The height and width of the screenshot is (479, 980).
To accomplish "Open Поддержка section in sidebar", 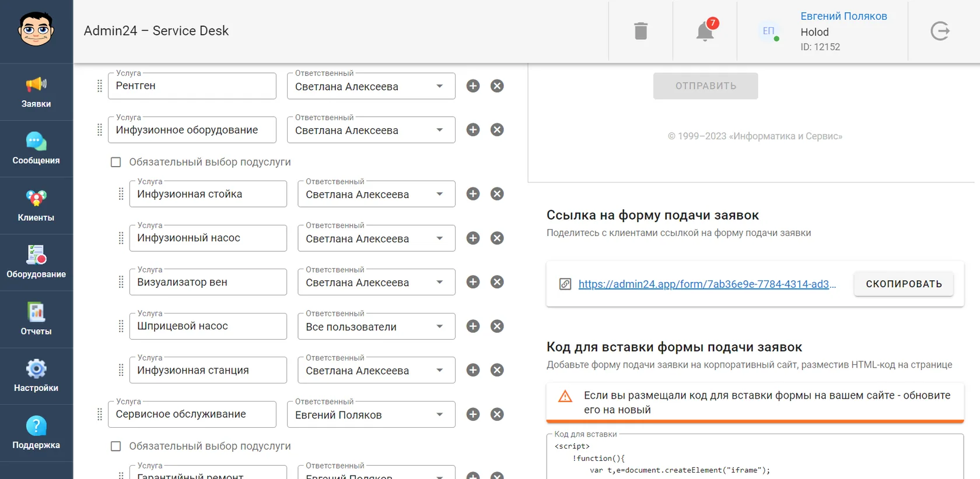I will pos(36,433).
